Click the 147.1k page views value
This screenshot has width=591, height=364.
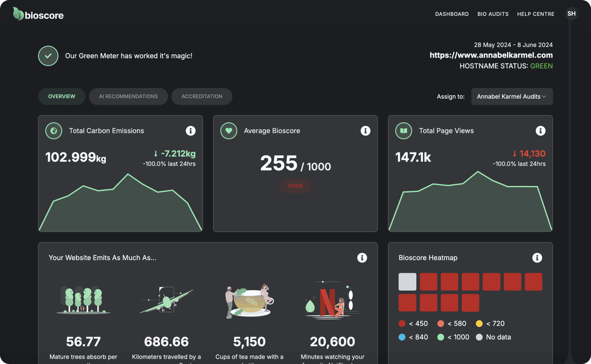(x=413, y=157)
